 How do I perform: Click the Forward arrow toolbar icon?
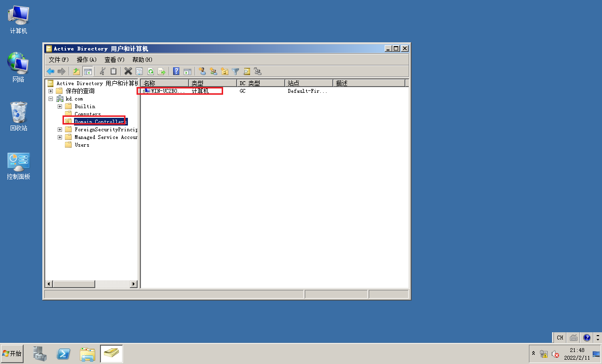click(x=61, y=71)
